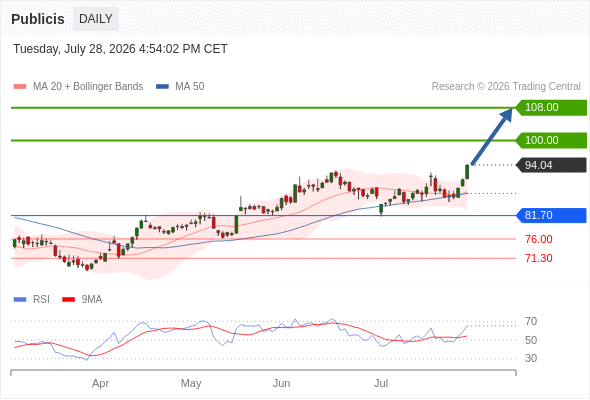
Task: Click the DAILY timeframe button
Action: (96, 19)
